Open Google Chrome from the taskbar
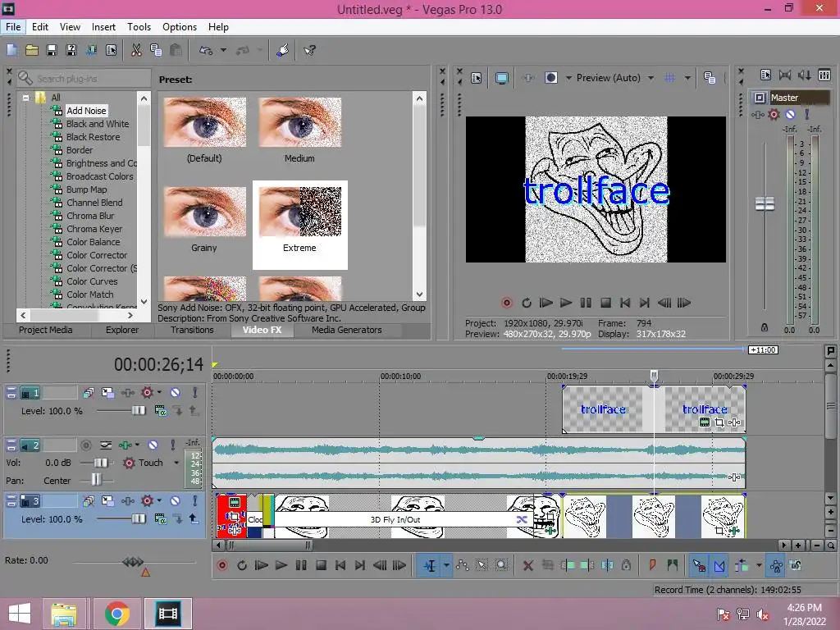The image size is (840, 630). point(117,614)
